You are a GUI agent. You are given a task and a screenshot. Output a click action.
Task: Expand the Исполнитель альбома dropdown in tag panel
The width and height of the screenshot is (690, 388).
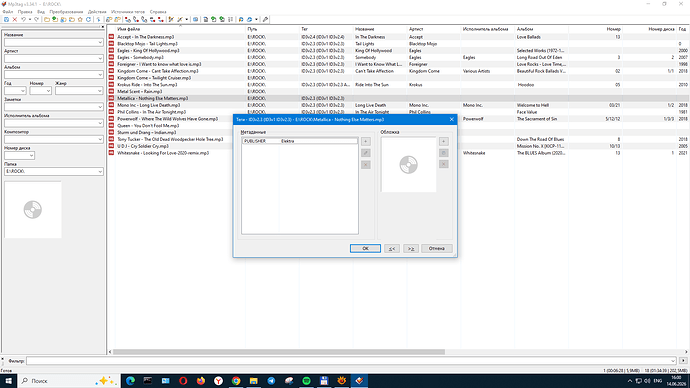pos(100,123)
